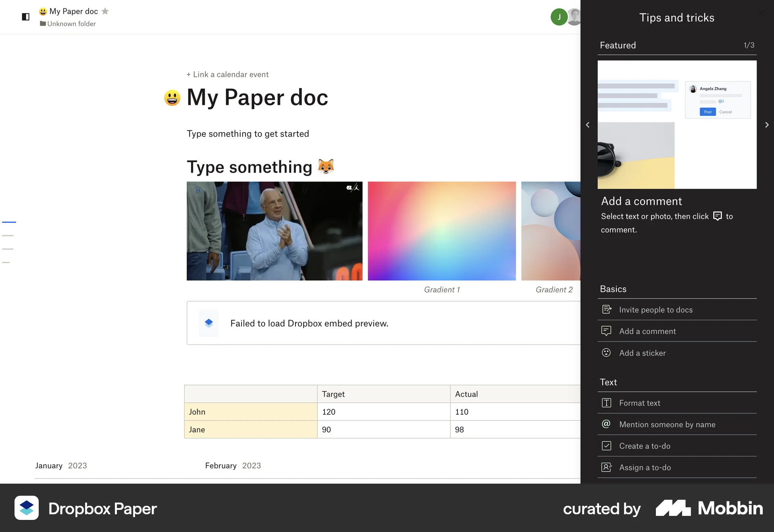The height and width of the screenshot is (532, 774).
Task: Click the sidebar collapse icon top-left
Action: point(25,17)
